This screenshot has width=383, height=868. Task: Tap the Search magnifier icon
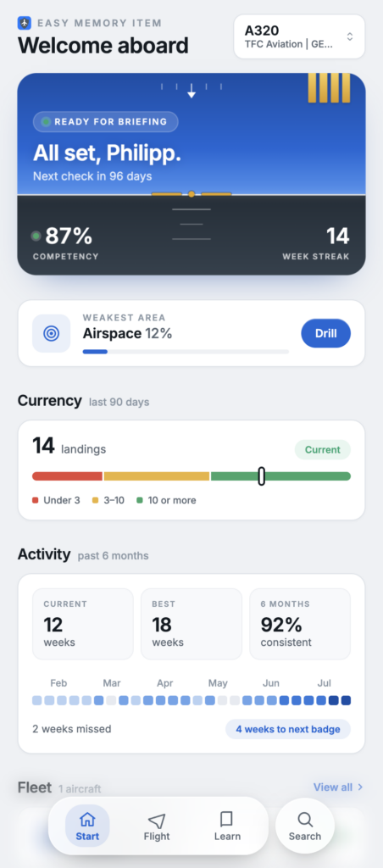click(305, 820)
